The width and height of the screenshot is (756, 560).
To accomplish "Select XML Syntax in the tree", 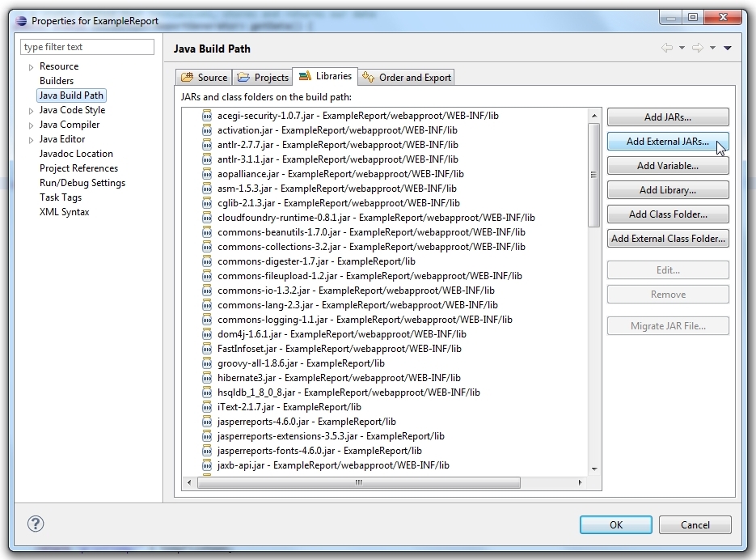I will (64, 211).
